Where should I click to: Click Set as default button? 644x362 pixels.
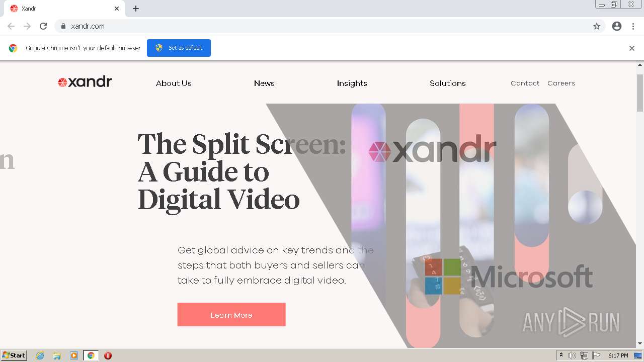[179, 48]
